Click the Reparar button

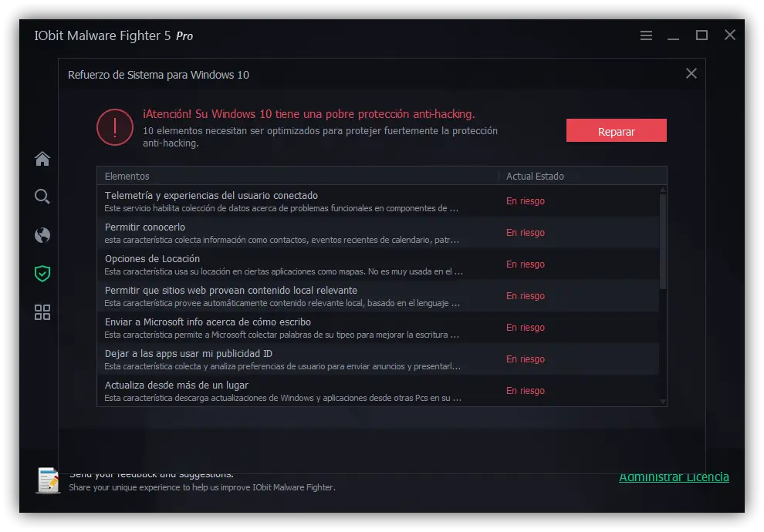click(617, 130)
